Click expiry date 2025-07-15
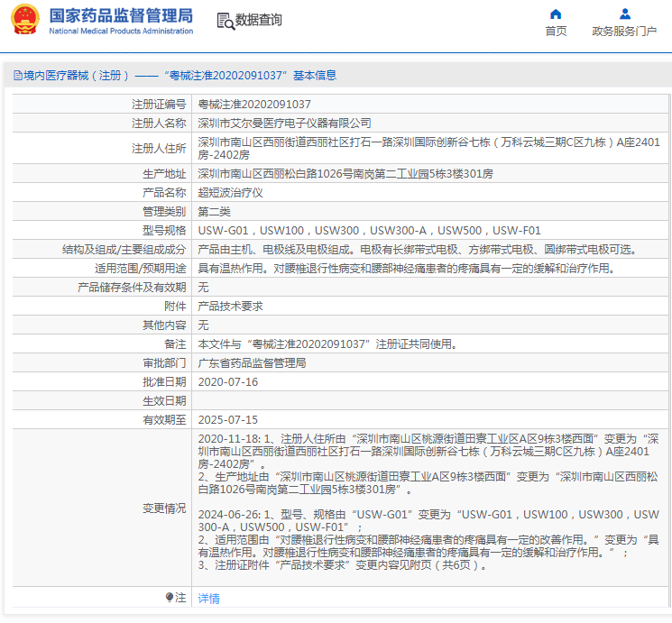Image resolution: width=672 pixels, height=623 pixels. tap(227, 420)
